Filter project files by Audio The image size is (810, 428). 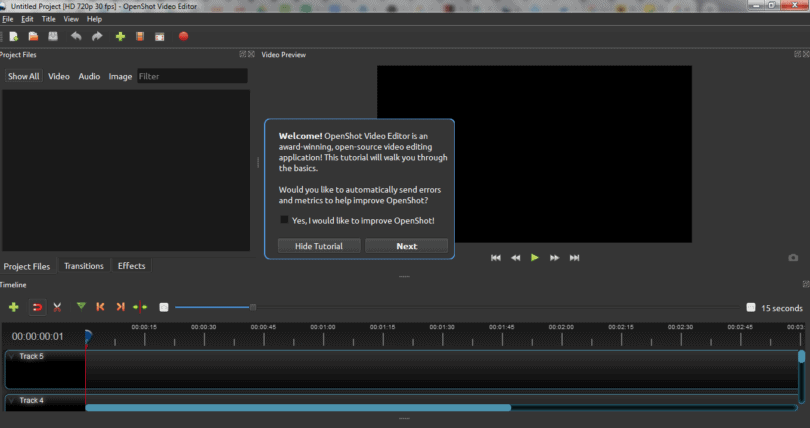click(x=89, y=76)
